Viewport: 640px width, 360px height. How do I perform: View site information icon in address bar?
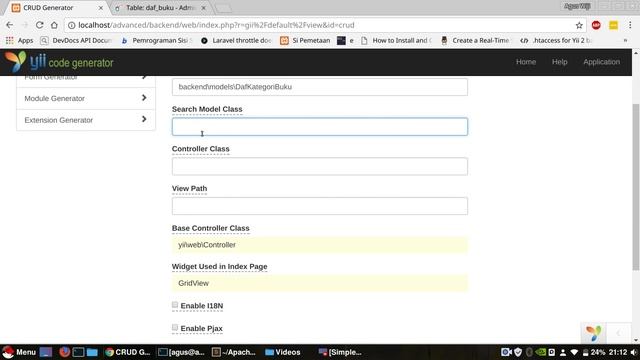pyautogui.click(x=71, y=25)
